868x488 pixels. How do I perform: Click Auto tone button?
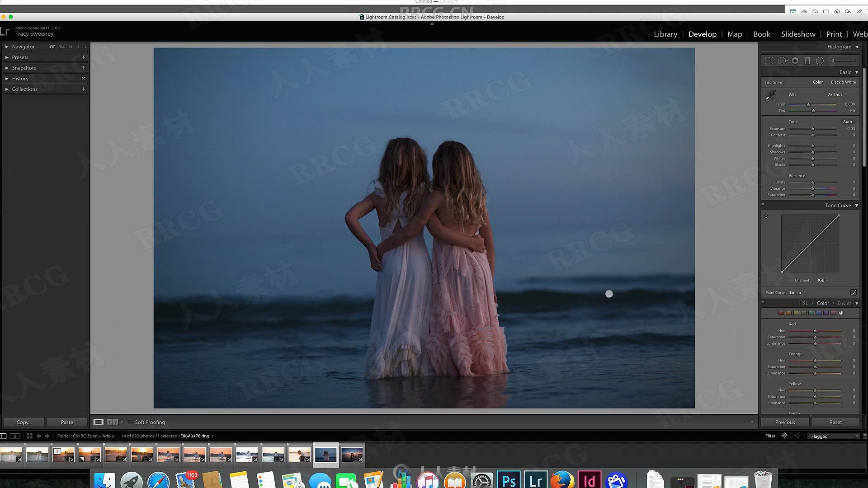coord(848,122)
